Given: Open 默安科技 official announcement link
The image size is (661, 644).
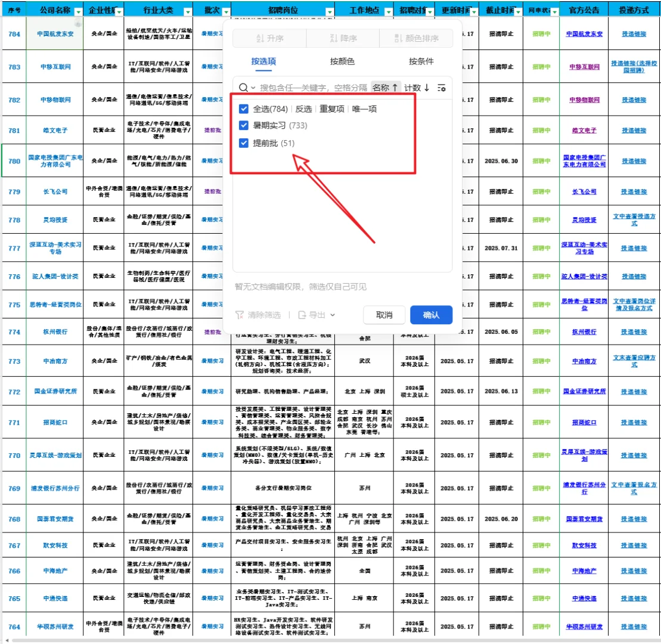Looking at the screenshot, I should tap(584, 545).
